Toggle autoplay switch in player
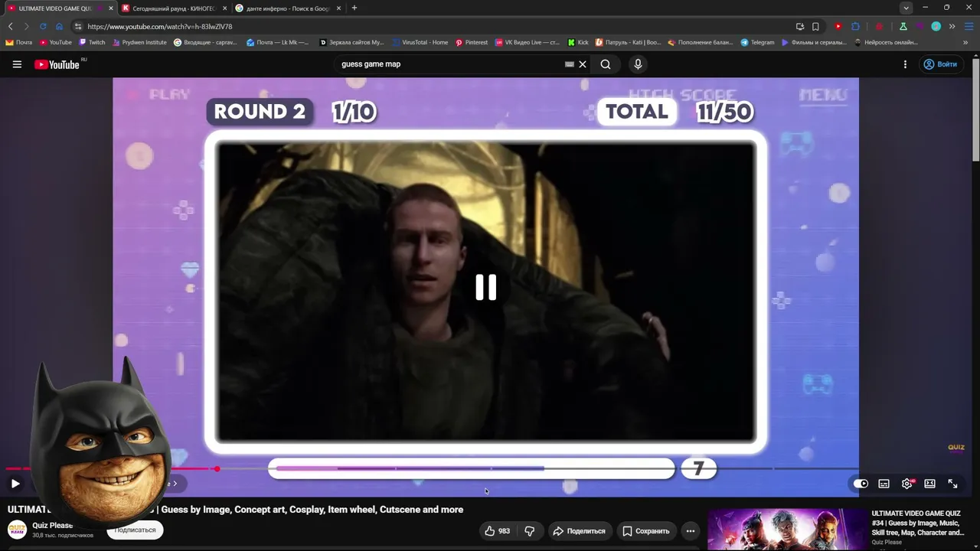Screen dimensions: 980x551 pyautogui.click(x=861, y=484)
